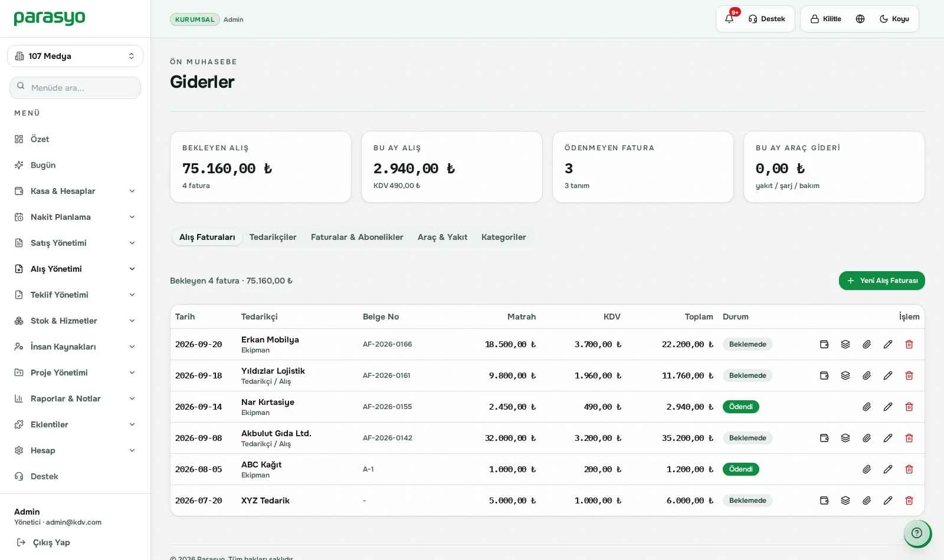Toggle Koyu dark mode
The height and width of the screenshot is (560, 944).
[894, 19]
